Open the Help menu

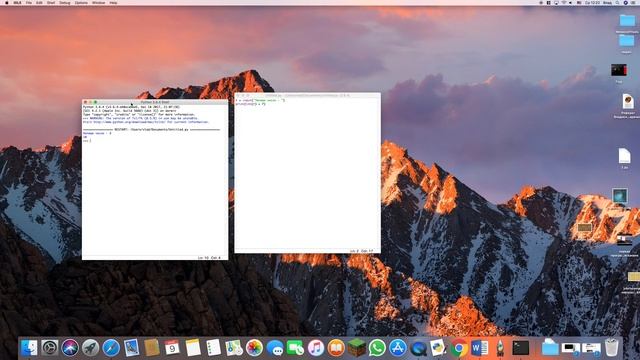coord(113,2)
